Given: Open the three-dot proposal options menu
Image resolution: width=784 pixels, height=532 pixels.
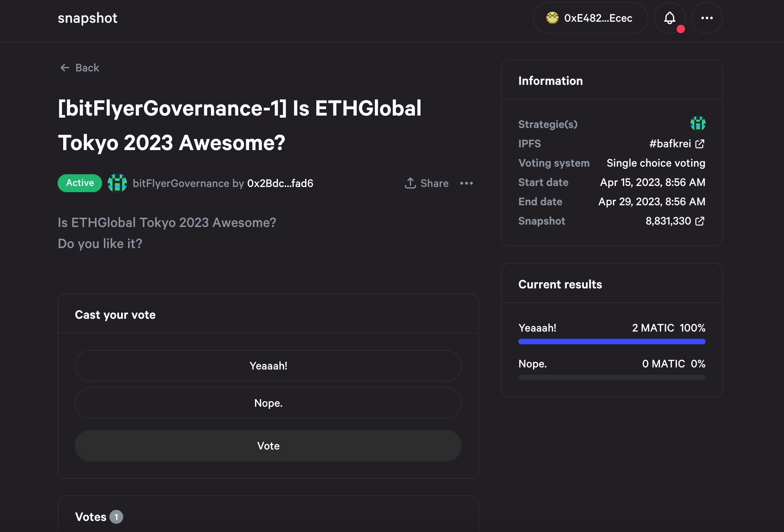Looking at the screenshot, I should pos(467,183).
